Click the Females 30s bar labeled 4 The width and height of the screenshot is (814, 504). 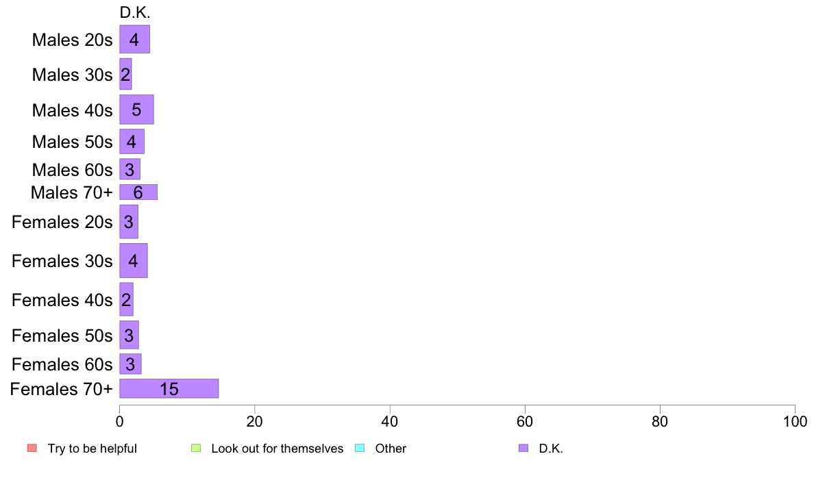pyautogui.click(x=134, y=261)
